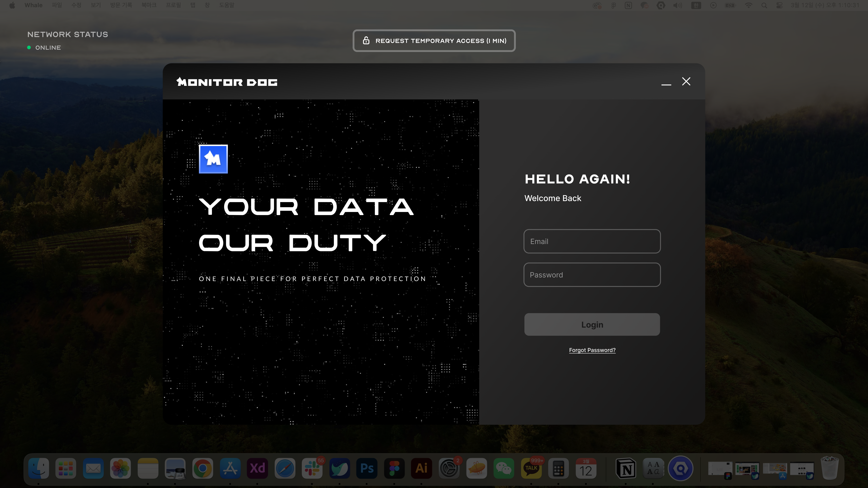The image size is (868, 488).
Task: Launch Notion from the dock
Action: (x=626, y=468)
